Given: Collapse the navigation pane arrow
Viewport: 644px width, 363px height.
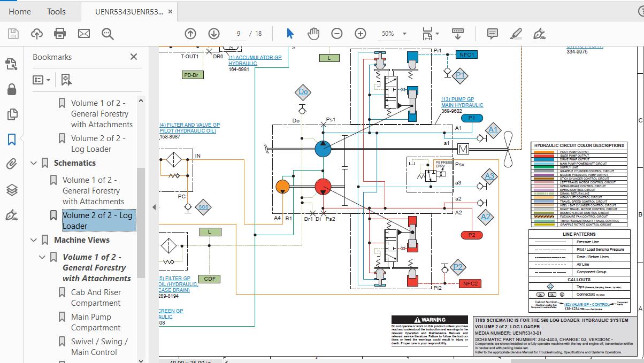Looking at the screenshot, I should [155, 207].
